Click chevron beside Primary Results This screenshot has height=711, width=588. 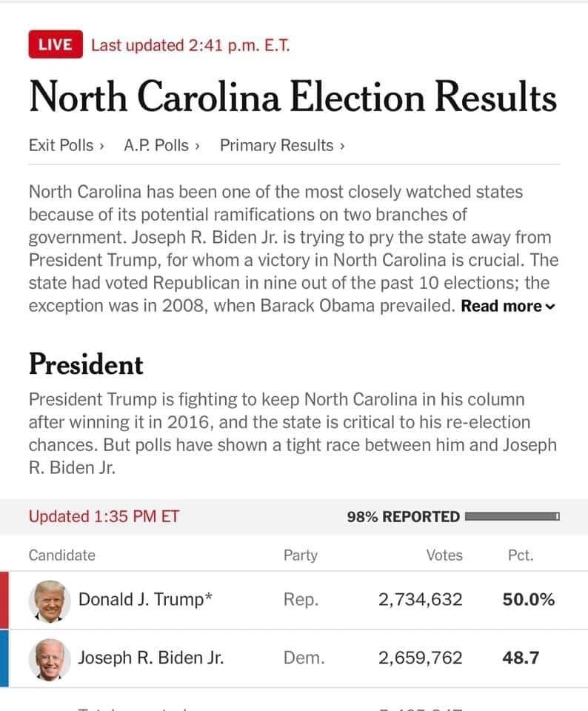tap(342, 146)
